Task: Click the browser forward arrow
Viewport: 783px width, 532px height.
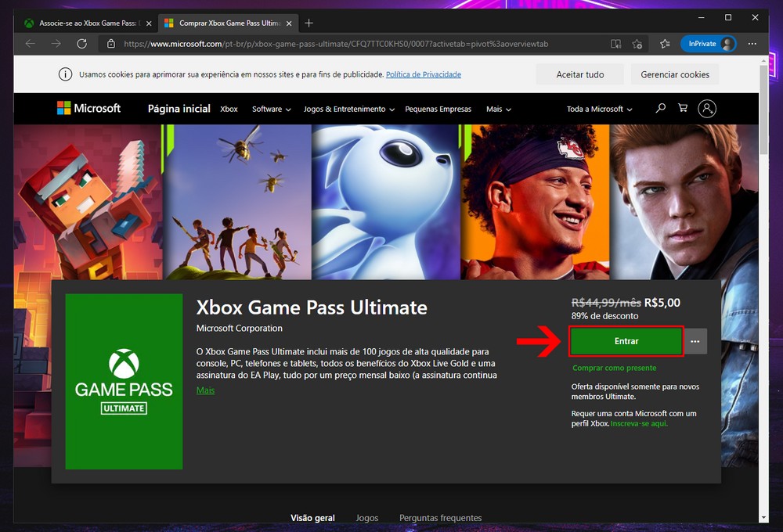Action: tap(56, 44)
